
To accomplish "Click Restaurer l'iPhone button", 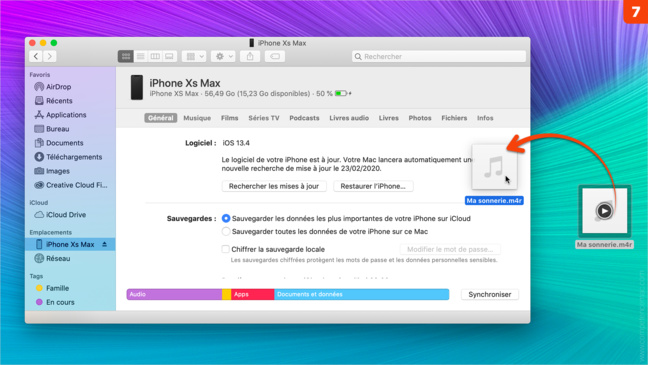I will (373, 186).
